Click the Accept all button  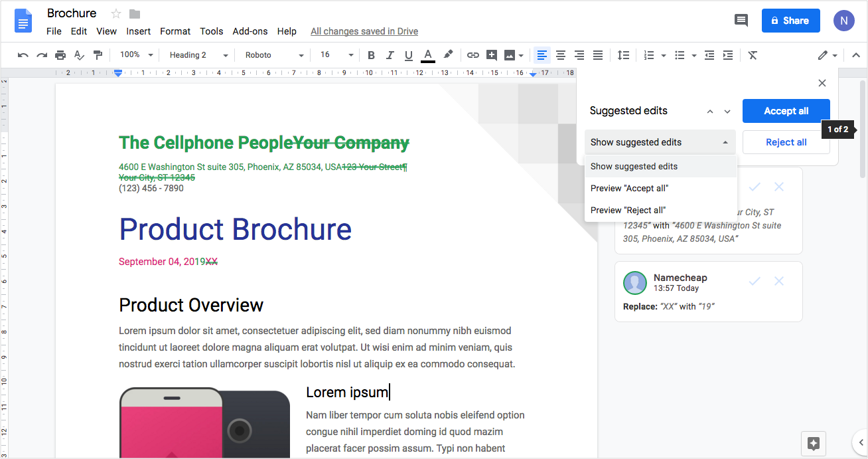point(786,111)
